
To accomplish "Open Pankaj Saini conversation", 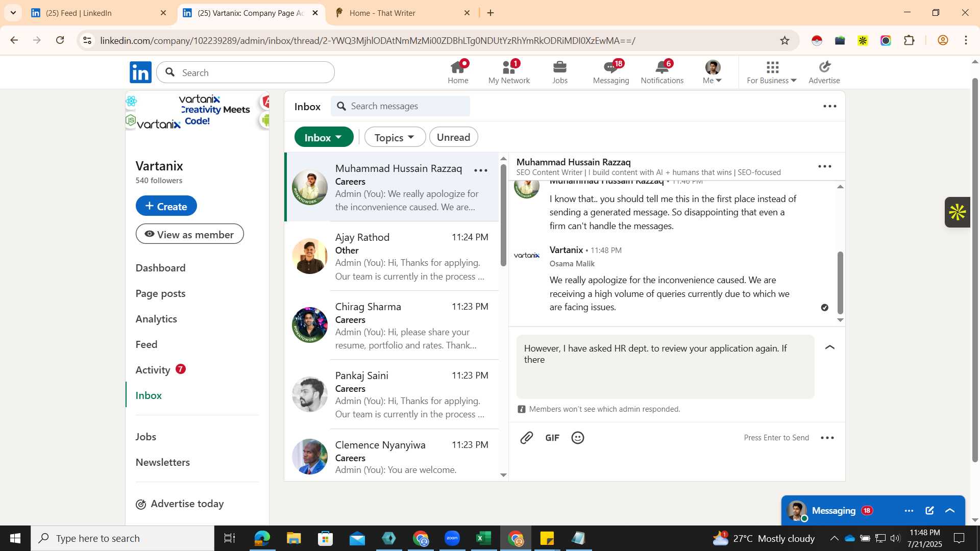I will [391, 394].
